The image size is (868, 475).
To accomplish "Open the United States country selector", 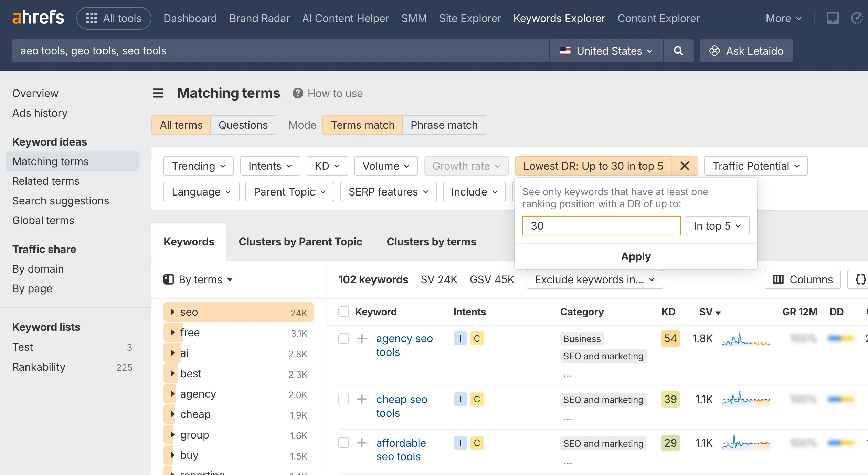I will coord(606,51).
